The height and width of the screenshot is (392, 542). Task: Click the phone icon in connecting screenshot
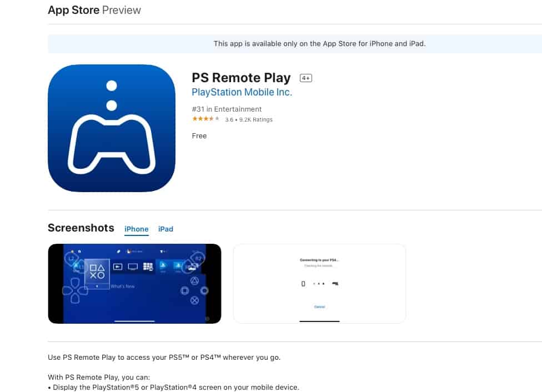pos(303,284)
